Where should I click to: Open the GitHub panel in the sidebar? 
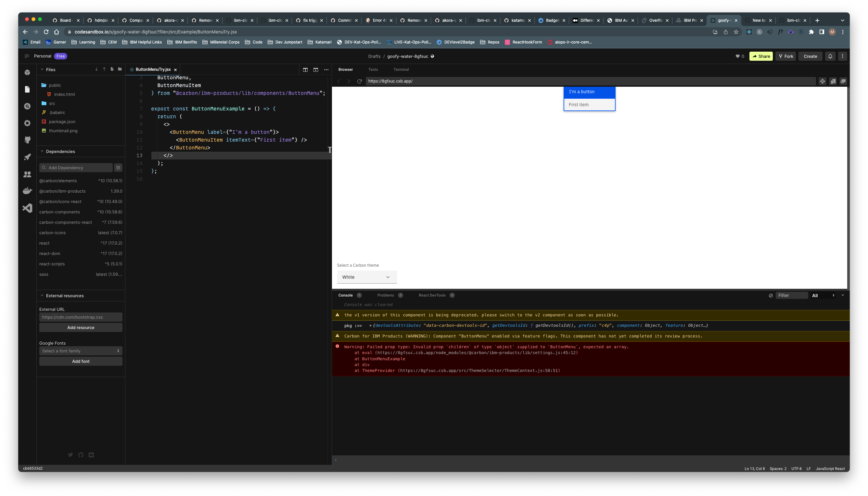(x=27, y=140)
